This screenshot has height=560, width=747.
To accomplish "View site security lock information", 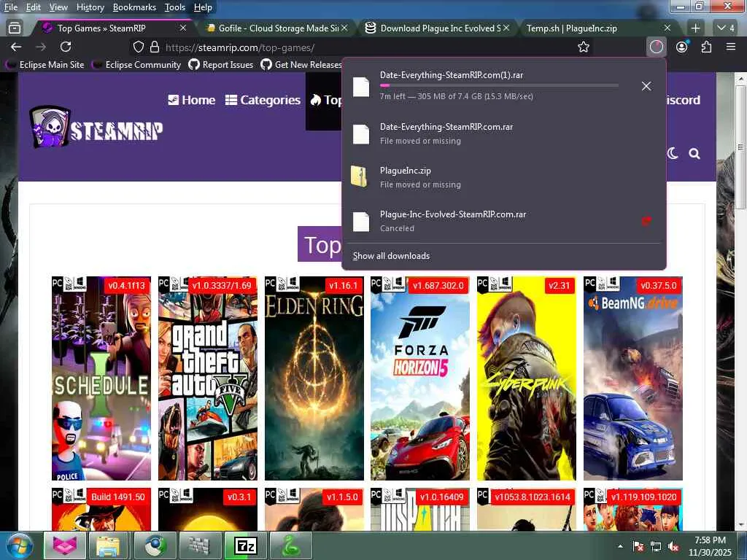I will (155, 47).
